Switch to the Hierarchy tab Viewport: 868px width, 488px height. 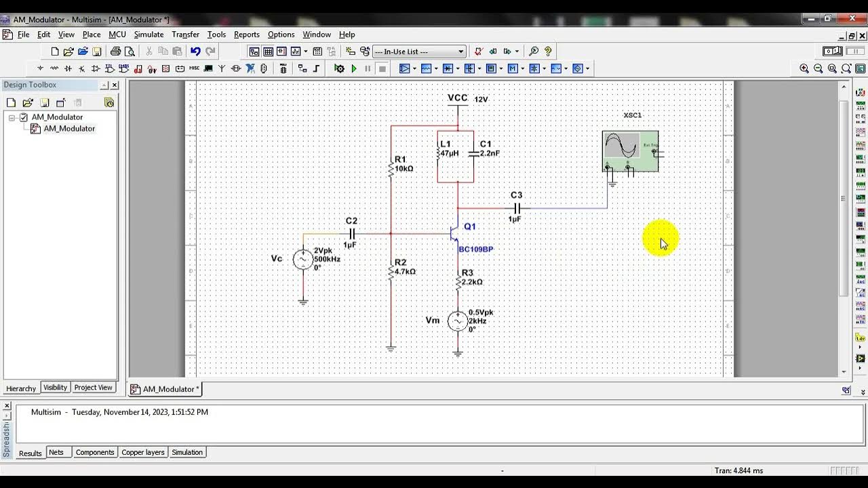pyautogui.click(x=21, y=388)
